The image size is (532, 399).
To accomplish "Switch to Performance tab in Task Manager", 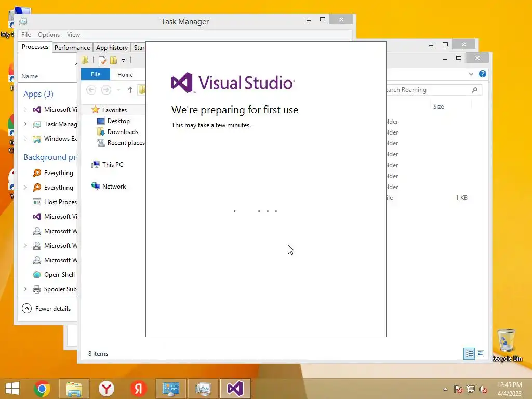I will pyautogui.click(x=72, y=47).
